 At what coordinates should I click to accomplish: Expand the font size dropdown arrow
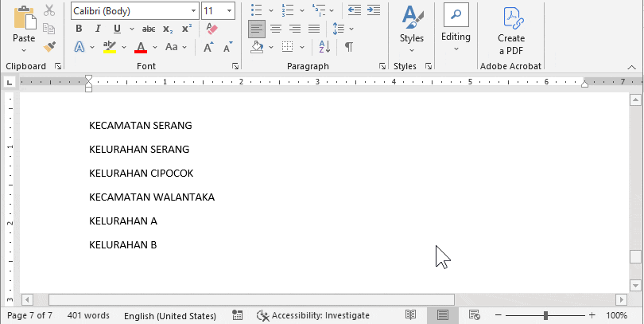(x=229, y=11)
